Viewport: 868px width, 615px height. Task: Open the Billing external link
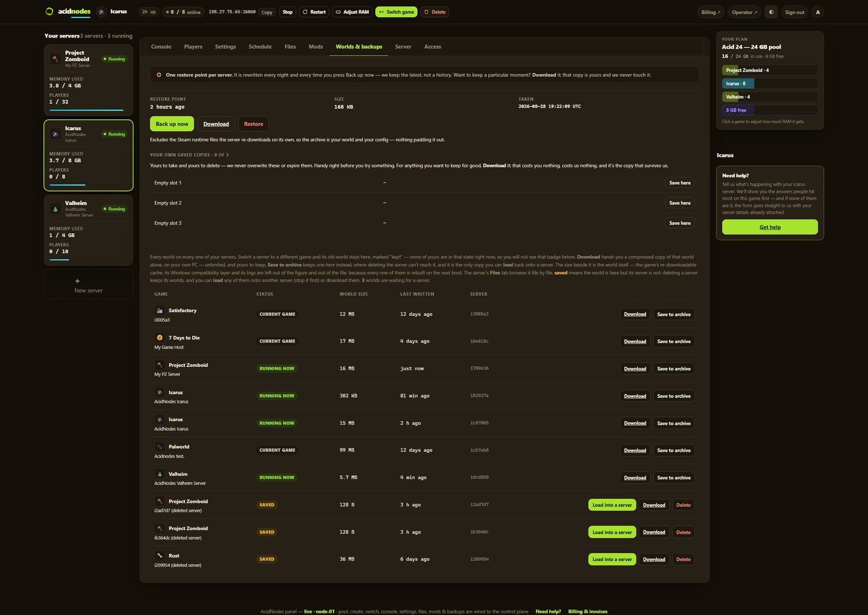tap(711, 12)
